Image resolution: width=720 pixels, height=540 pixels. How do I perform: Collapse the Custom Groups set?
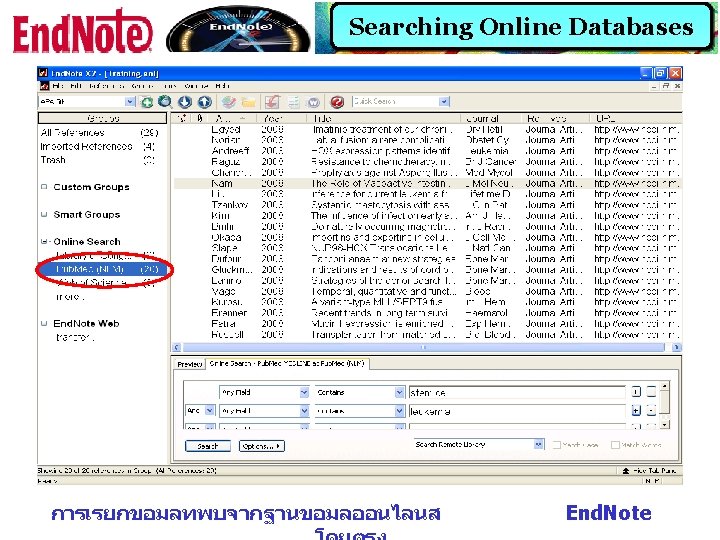point(44,187)
